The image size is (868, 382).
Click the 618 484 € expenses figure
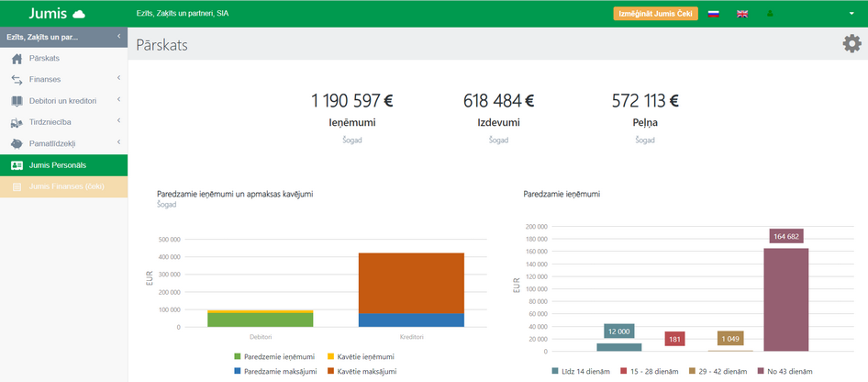499,101
